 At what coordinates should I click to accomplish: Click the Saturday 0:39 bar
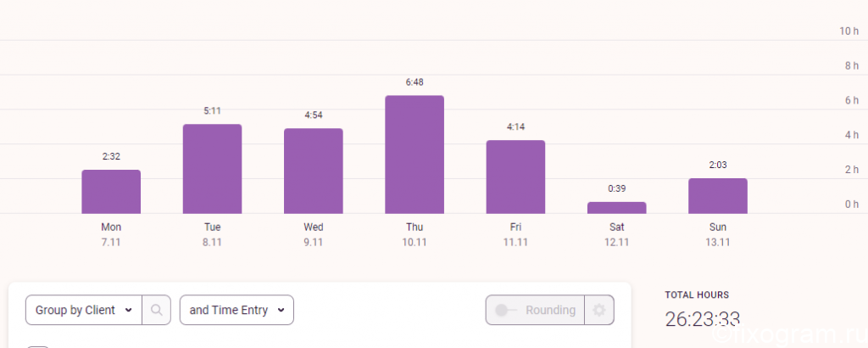(x=617, y=208)
